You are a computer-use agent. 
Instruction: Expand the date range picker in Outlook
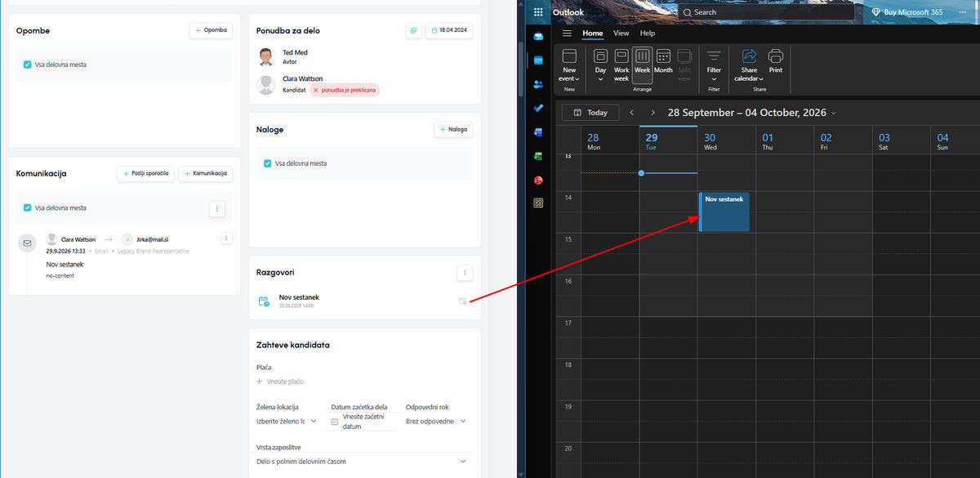coord(833,113)
